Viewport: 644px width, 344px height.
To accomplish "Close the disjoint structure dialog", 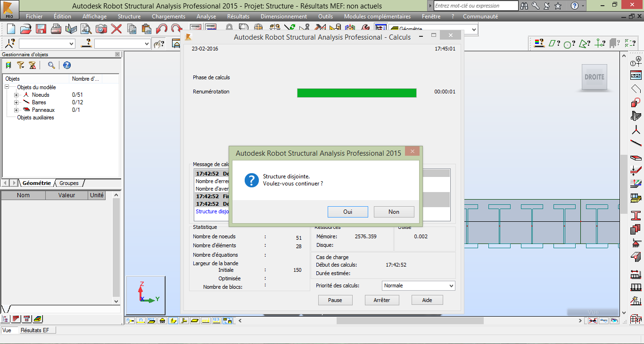I will [x=412, y=152].
